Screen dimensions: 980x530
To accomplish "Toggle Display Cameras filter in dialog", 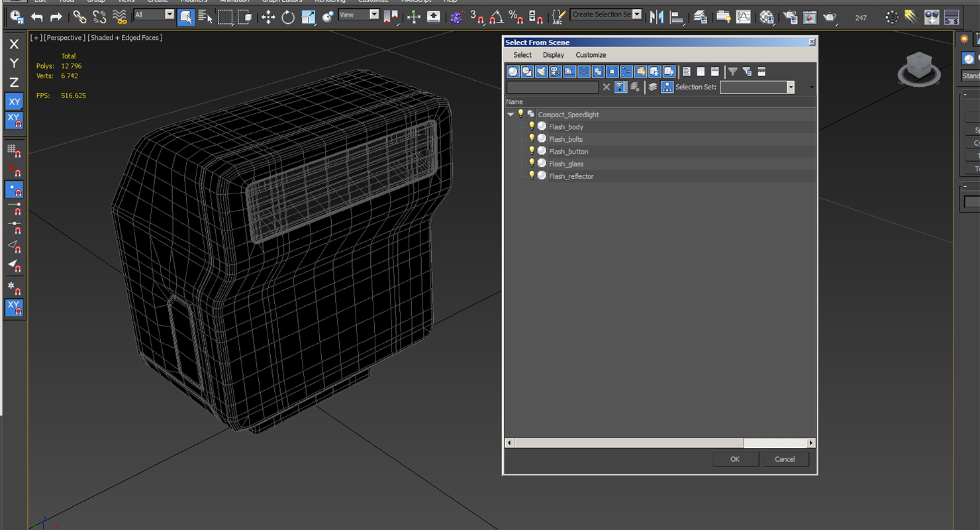I will (x=556, y=72).
